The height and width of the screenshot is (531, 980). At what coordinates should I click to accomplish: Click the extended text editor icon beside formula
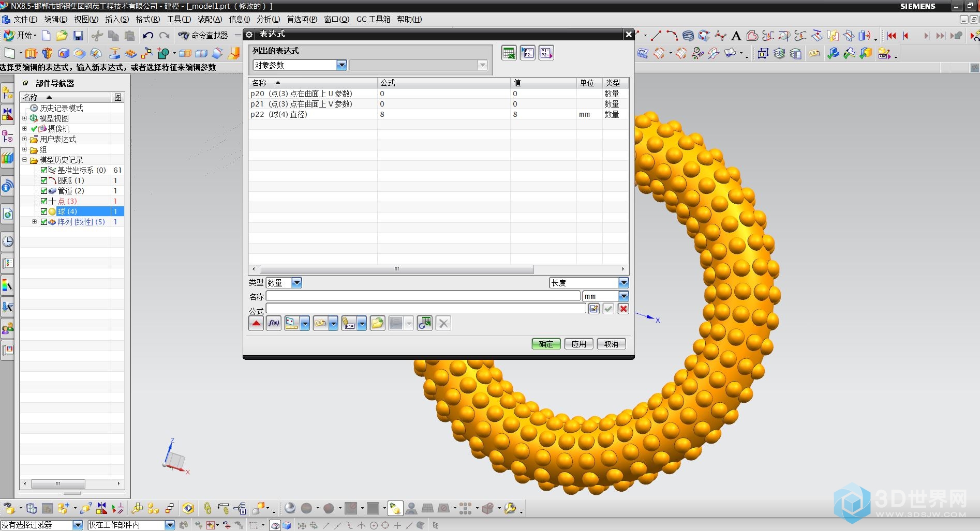click(x=593, y=309)
